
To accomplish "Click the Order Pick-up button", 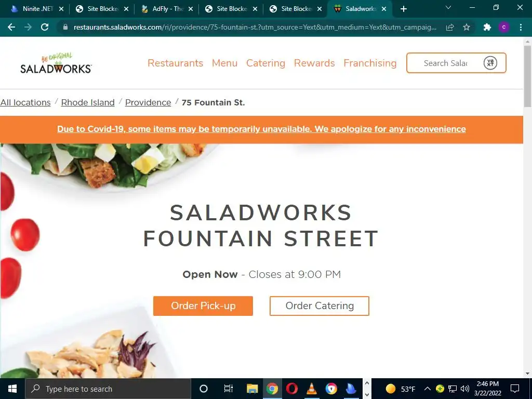I will click(203, 305).
